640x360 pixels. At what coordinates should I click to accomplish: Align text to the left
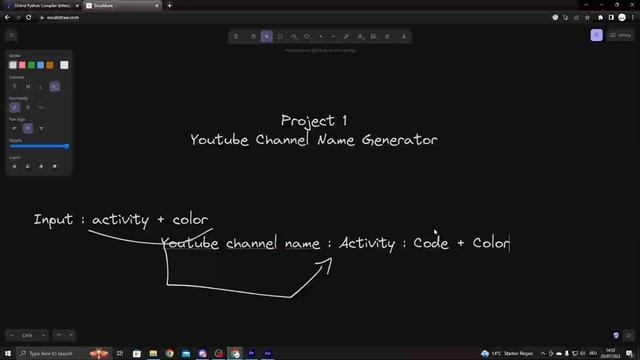[x=14, y=129]
